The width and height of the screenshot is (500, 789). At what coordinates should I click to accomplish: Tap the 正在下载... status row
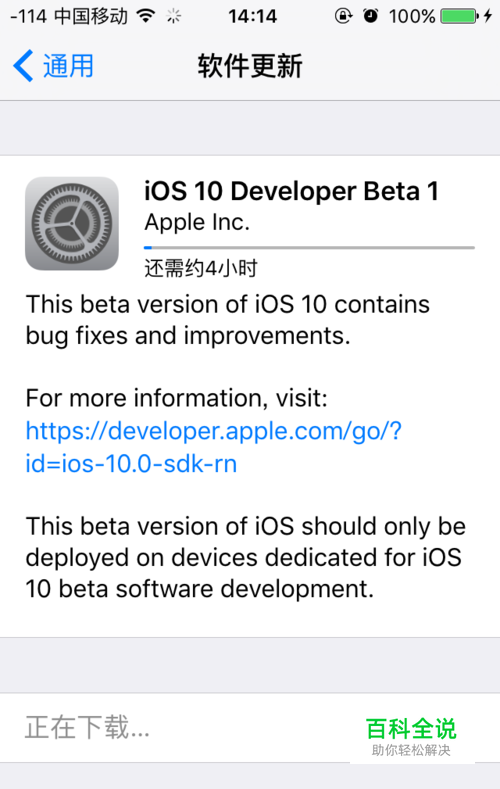coord(250,728)
